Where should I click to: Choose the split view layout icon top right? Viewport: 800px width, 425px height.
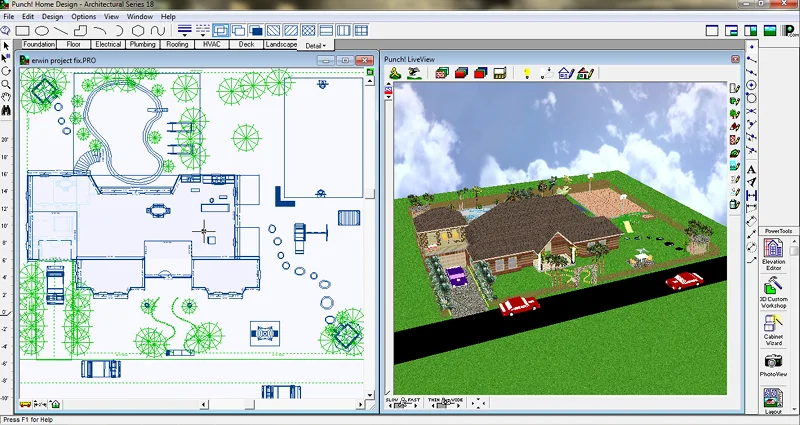pyautogui.click(x=751, y=31)
